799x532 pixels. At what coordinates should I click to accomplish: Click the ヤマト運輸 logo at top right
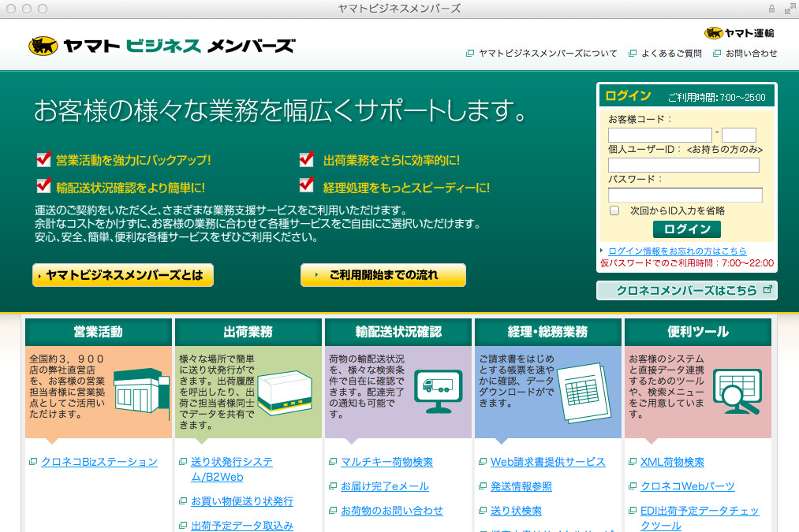(739, 33)
